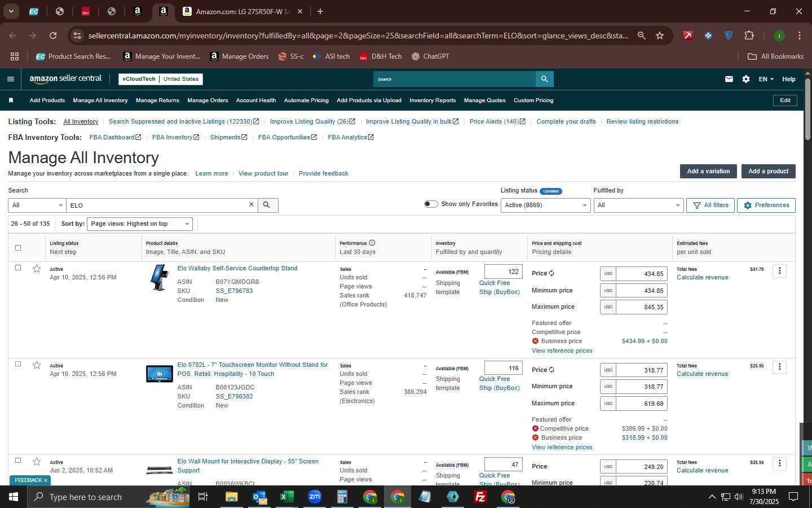Open the messages envelope icon
The height and width of the screenshot is (508, 812).
click(x=729, y=79)
